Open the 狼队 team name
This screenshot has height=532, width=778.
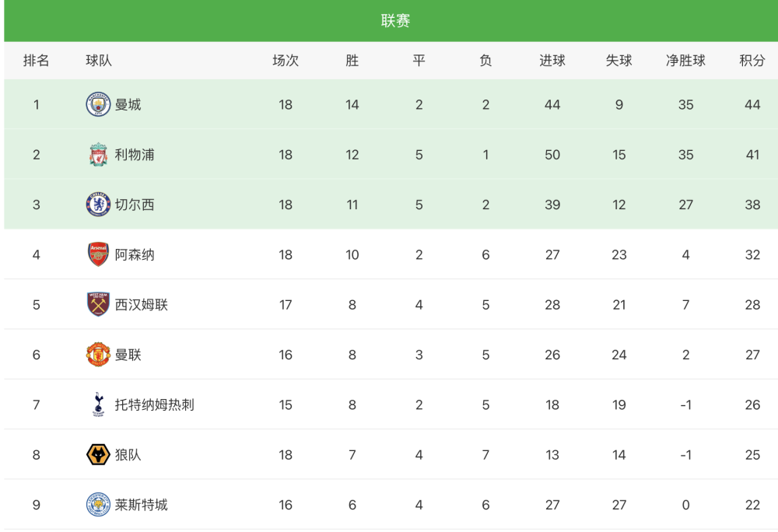(x=128, y=455)
